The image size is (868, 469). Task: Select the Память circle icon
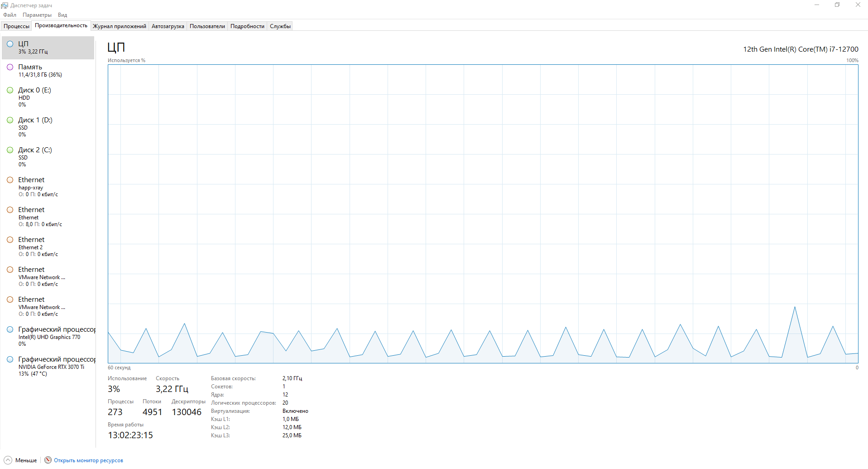click(x=10, y=67)
